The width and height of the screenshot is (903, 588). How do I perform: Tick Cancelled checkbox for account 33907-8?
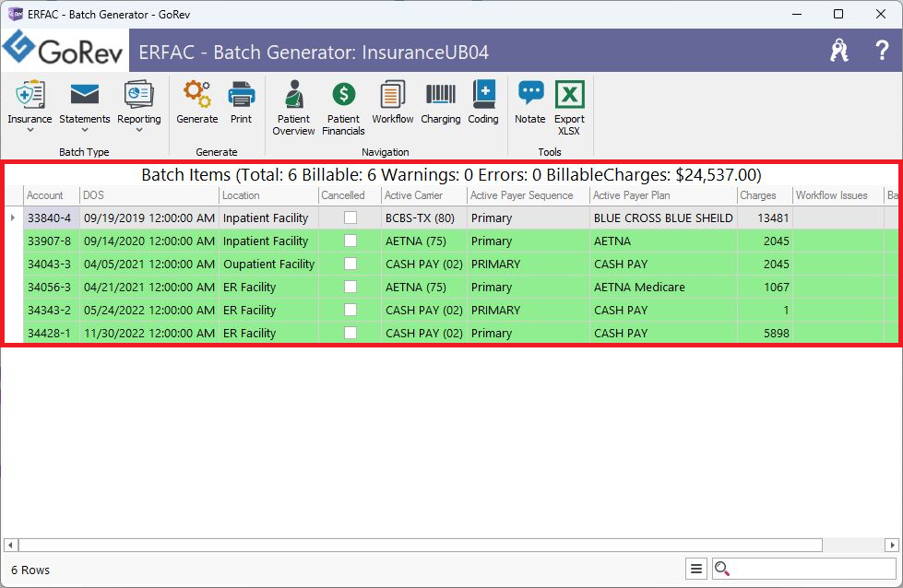(351, 241)
